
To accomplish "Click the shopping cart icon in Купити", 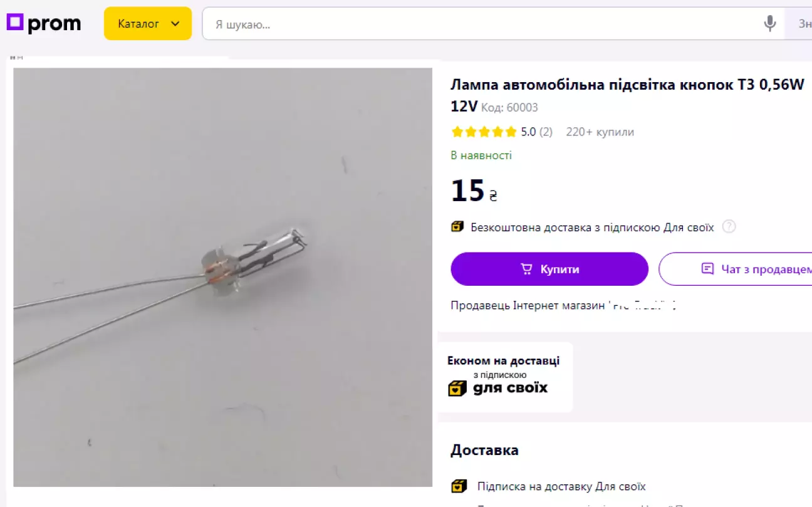I will [526, 269].
